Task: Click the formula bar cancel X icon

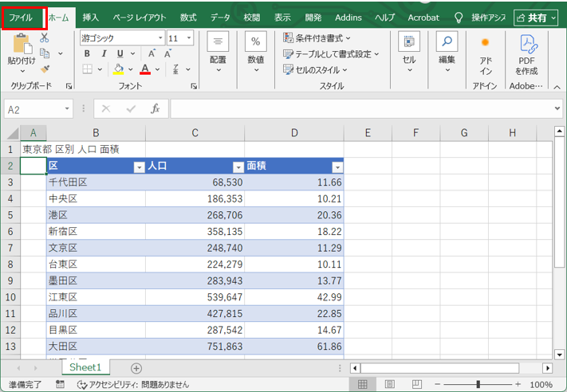Action: [106, 108]
